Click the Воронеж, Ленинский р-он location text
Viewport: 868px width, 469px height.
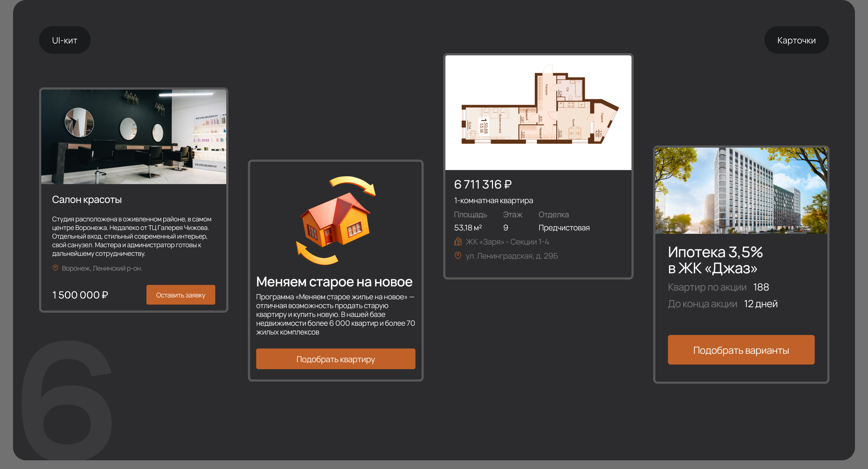[102, 268]
